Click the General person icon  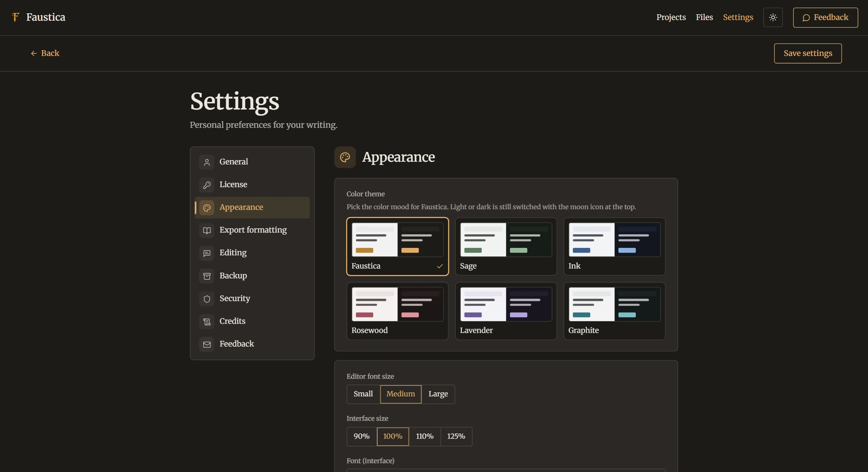click(207, 162)
